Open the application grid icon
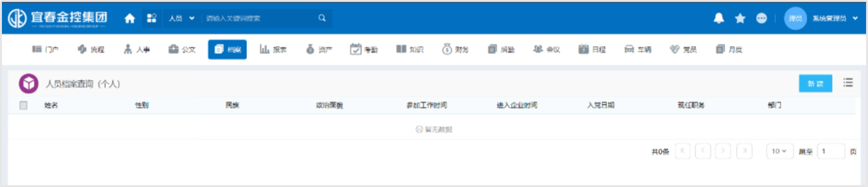868x187 pixels. pyautogui.click(x=152, y=18)
